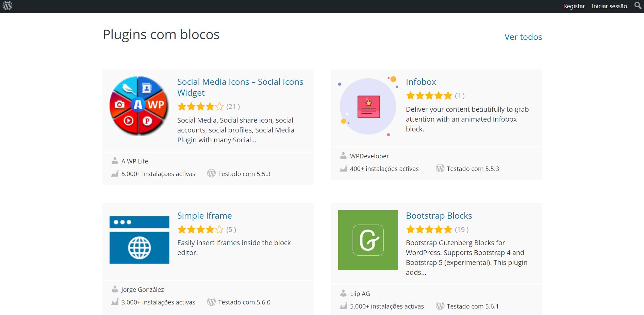This screenshot has height=315, width=644.
Task: Click the author name Liip AG
Action: (360, 294)
